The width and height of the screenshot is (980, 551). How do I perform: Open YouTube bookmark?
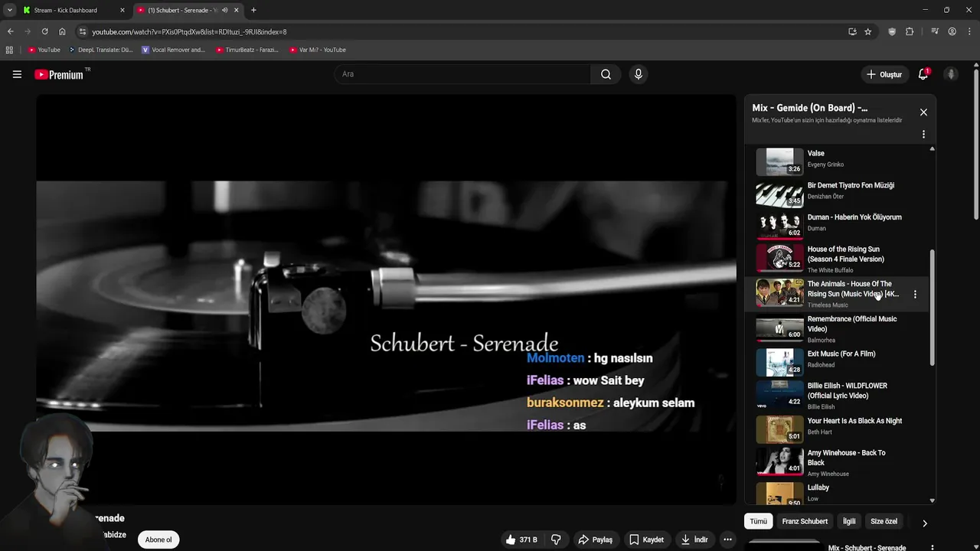coord(44,50)
